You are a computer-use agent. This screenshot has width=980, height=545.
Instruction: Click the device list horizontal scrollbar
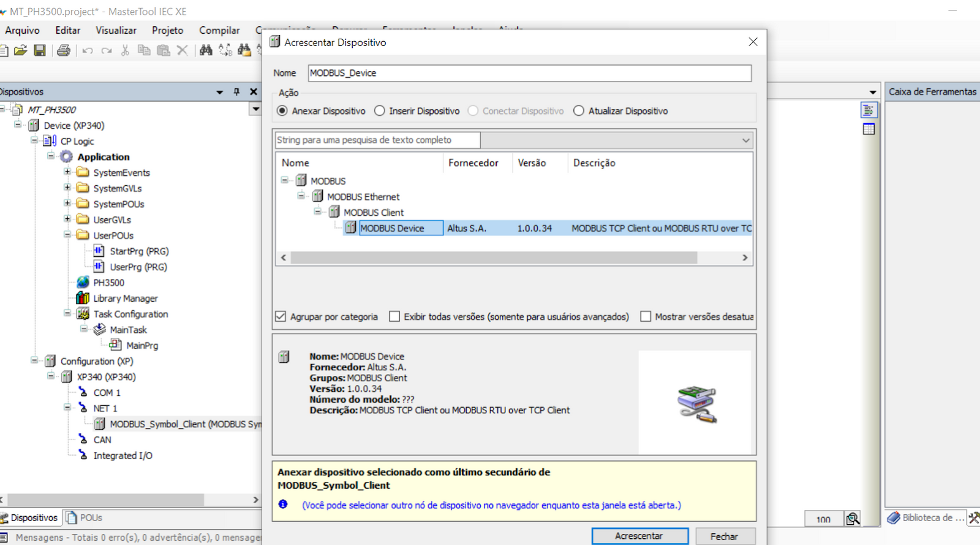coord(494,258)
